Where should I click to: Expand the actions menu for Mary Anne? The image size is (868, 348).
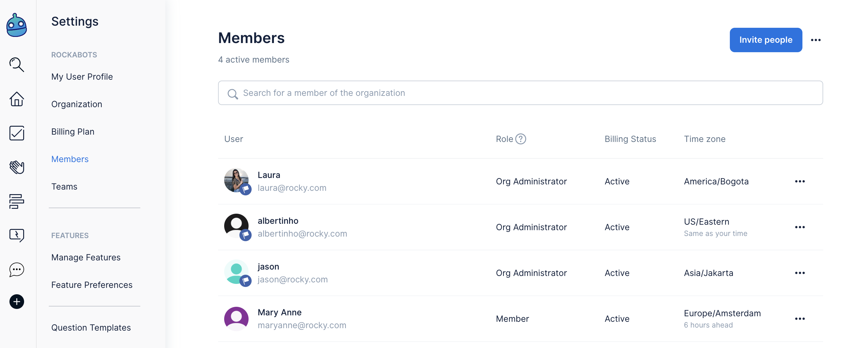tap(800, 319)
